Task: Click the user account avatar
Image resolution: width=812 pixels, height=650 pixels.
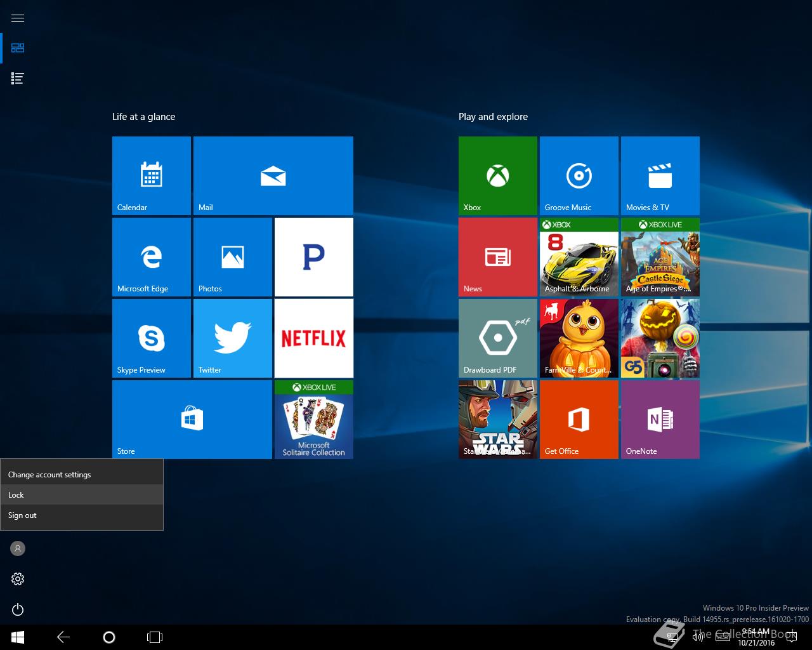Action: 18,548
